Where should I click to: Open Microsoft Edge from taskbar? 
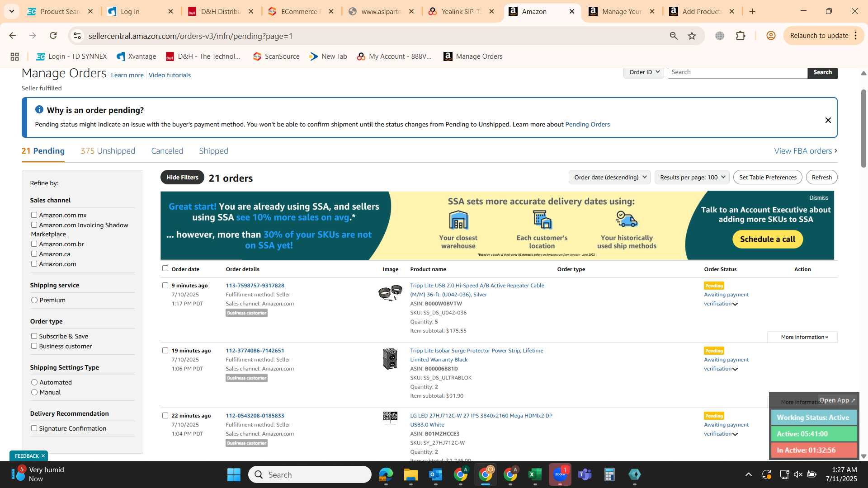coord(386,474)
